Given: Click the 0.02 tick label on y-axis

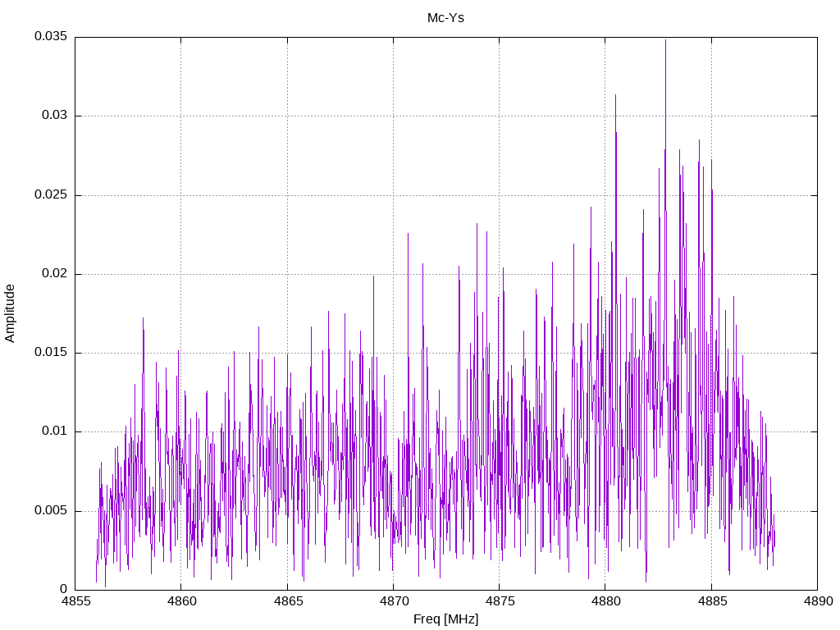Looking at the screenshot, I should pyautogui.click(x=55, y=274).
